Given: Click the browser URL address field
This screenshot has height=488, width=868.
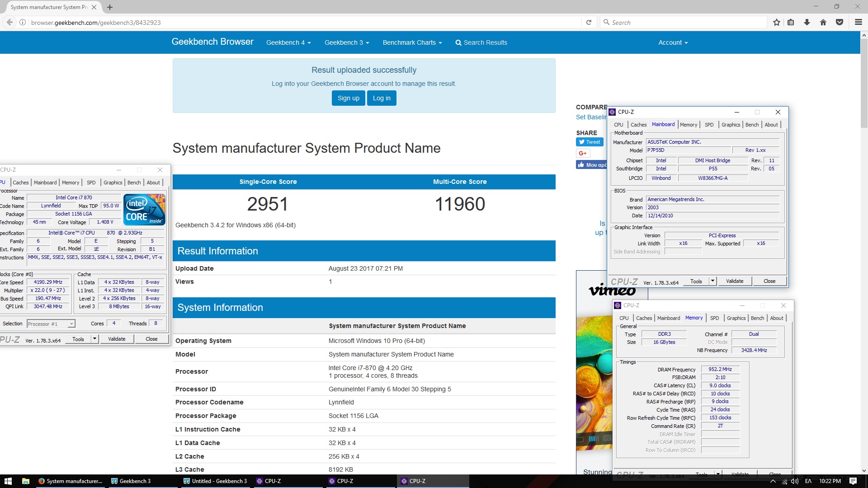Looking at the screenshot, I should click(x=305, y=23).
